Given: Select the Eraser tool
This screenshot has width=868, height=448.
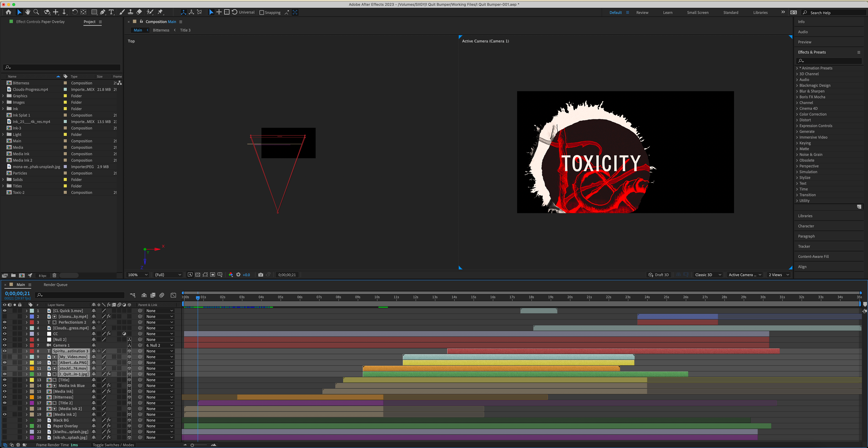Looking at the screenshot, I should [139, 12].
